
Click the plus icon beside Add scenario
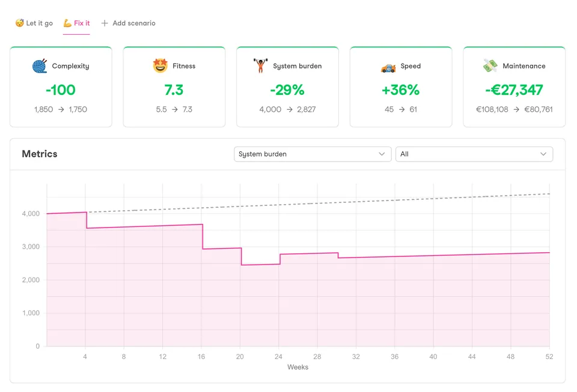point(105,23)
